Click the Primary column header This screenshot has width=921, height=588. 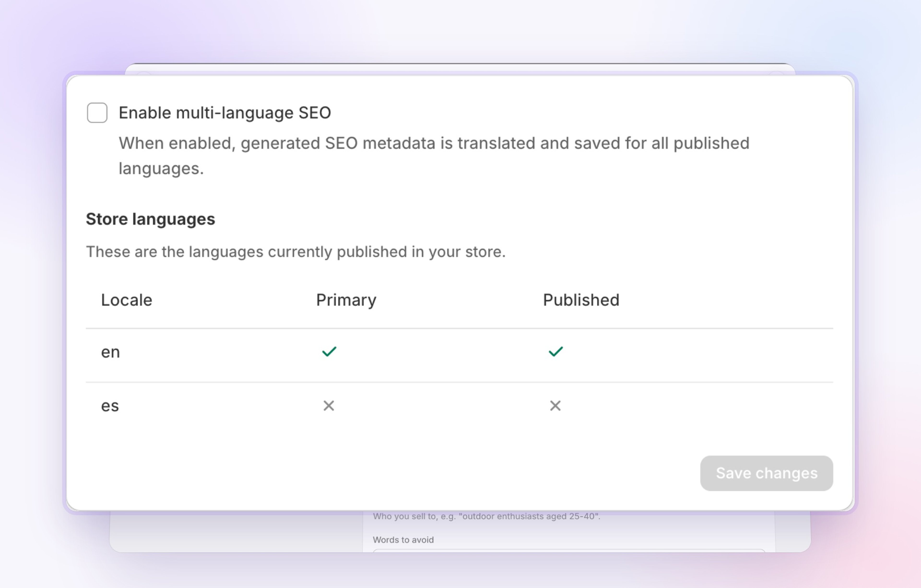click(x=346, y=300)
